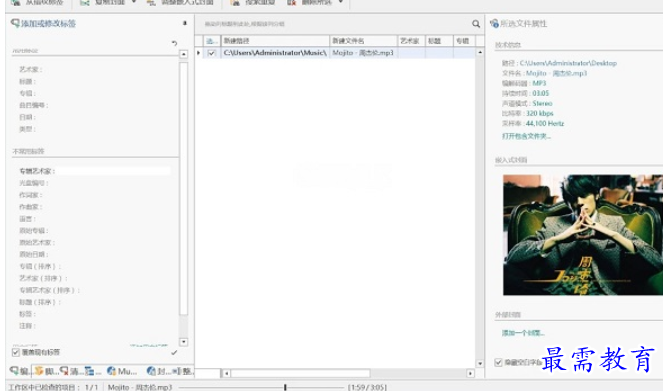Viewport: 663px width, 391px height.
Task: Select the Mojito mp3 file name cell
Action: [363, 53]
